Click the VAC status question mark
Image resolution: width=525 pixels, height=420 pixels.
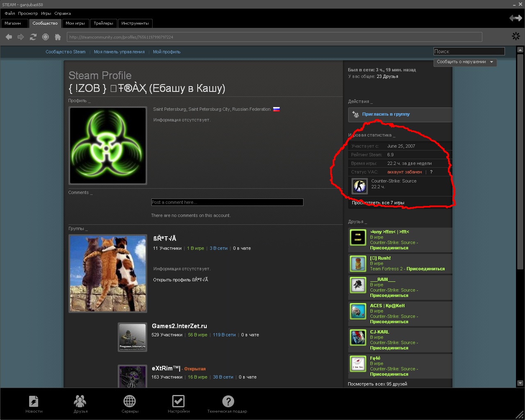click(431, 172)
